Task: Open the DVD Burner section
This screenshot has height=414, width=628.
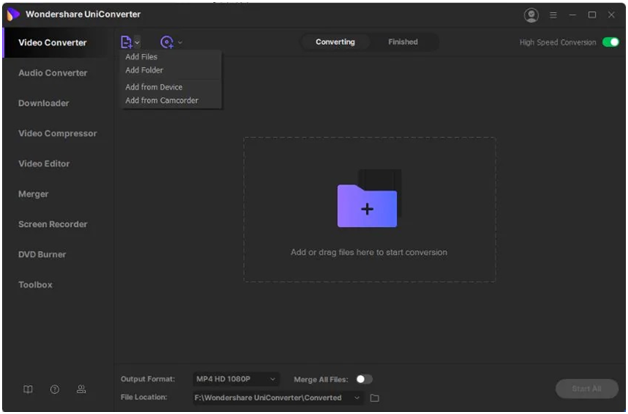Action: (42, 255)
